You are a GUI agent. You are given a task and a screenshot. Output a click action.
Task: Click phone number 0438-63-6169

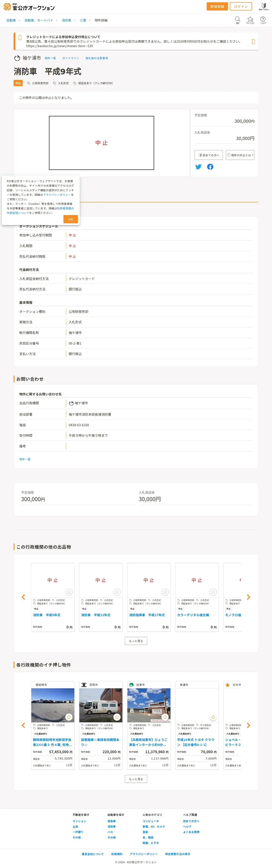pyautogui.click(x=79, y=425)
